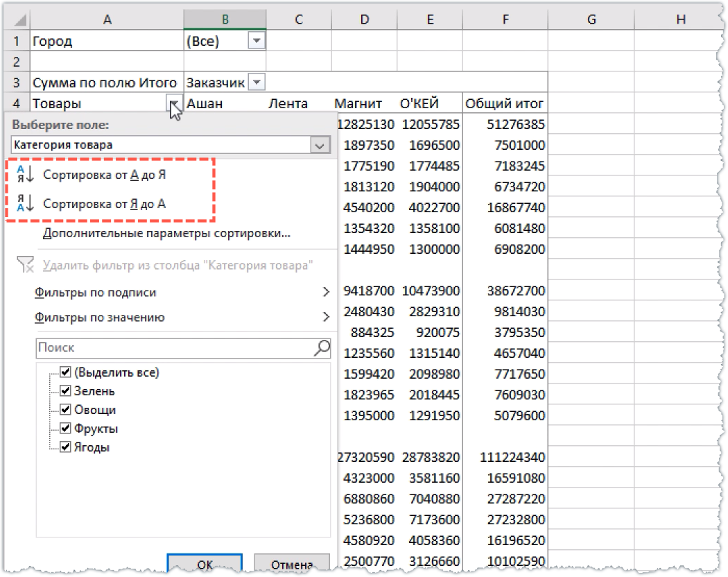Click cell containing Город
Viewport: 728px width, 577px height.
pos(107,41)
